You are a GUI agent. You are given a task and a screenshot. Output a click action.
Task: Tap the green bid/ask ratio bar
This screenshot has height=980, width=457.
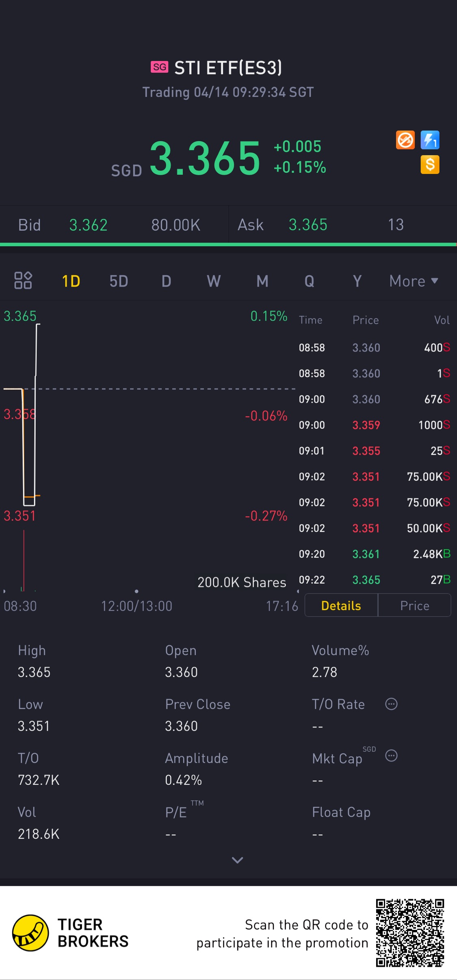point(228,245)
